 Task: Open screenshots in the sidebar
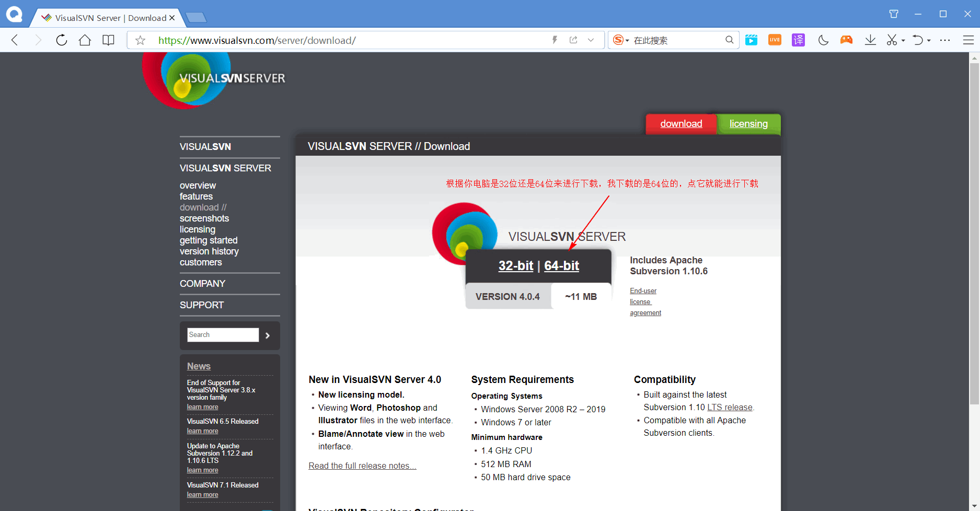(204, 218)
